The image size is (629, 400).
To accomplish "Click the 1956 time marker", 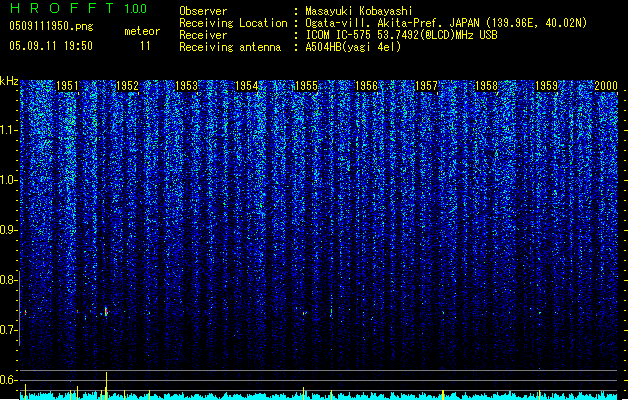I will pyautogui.click(x=367, y=85).
